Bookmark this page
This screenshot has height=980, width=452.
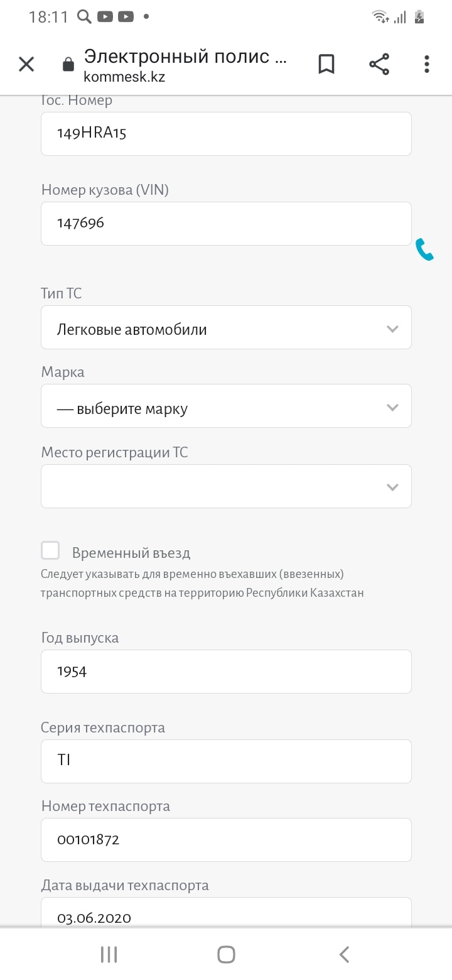coord(326,64)
